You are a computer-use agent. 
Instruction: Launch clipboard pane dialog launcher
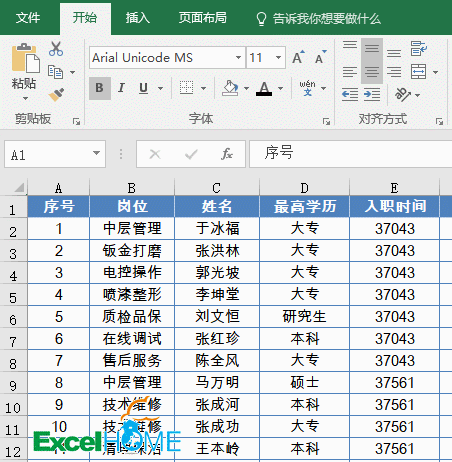point(77,122)
